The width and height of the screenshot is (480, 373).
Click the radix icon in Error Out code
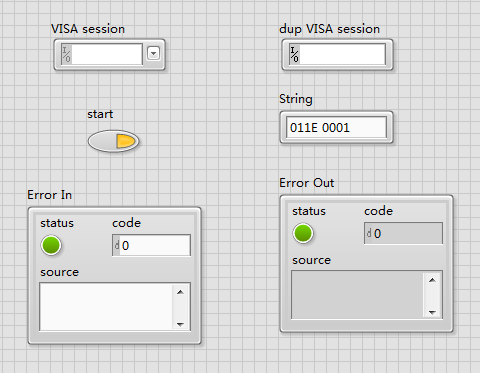click(x=368, y=233)
